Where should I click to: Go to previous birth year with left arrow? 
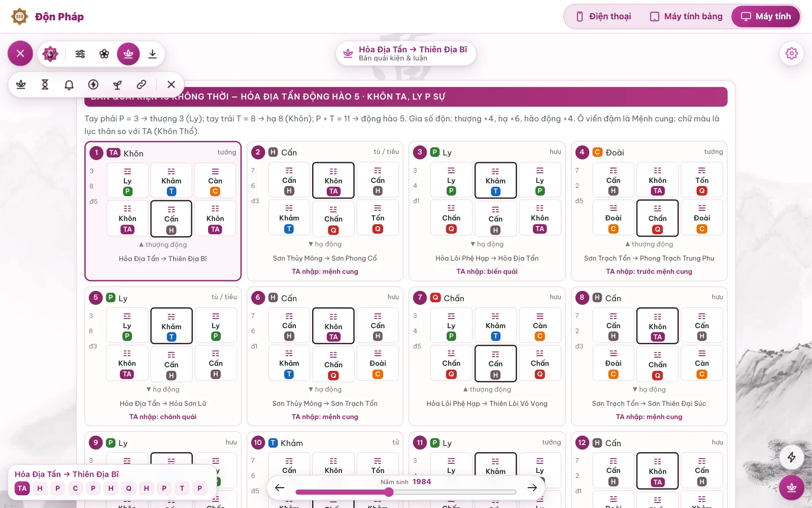tap(280, 488)
